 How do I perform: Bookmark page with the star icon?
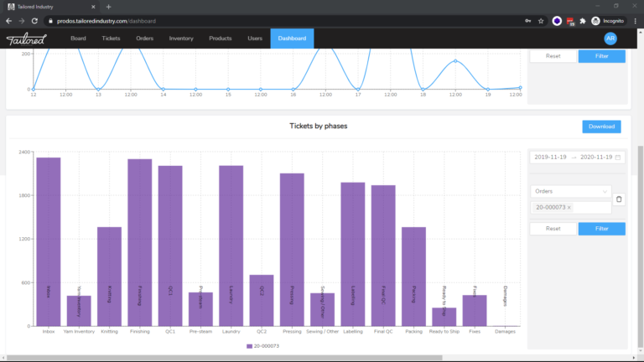click(x=541, y=20)
